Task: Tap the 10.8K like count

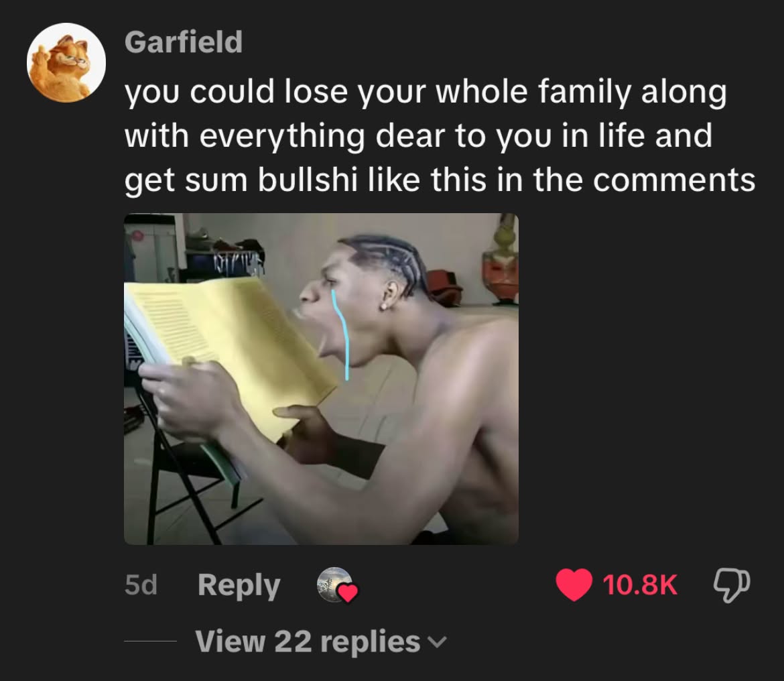Action: click(640, 584)
